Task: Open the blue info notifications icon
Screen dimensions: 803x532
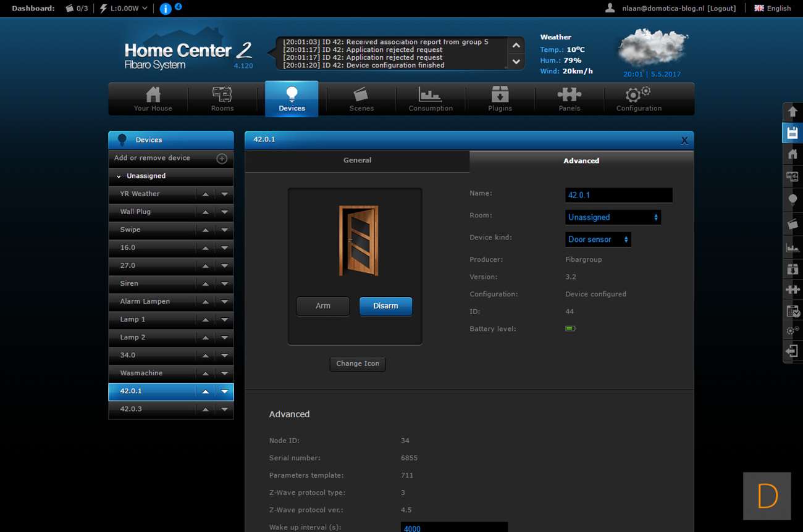Action: point(166,9)
